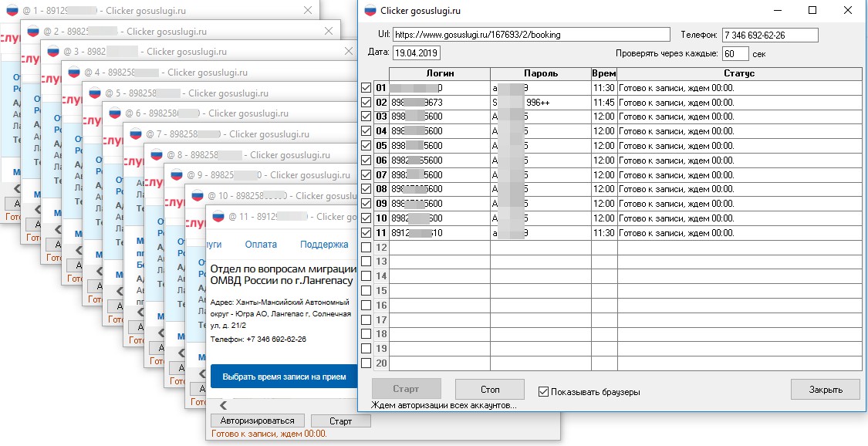Click flag icon of browser window @ 5
The height and width of the screenshot is (446, 868).
[95, 93]
